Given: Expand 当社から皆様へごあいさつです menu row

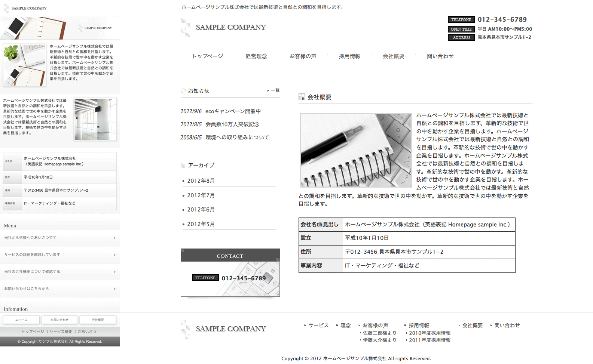Looking at the screenshot, I should click(60, 238).
